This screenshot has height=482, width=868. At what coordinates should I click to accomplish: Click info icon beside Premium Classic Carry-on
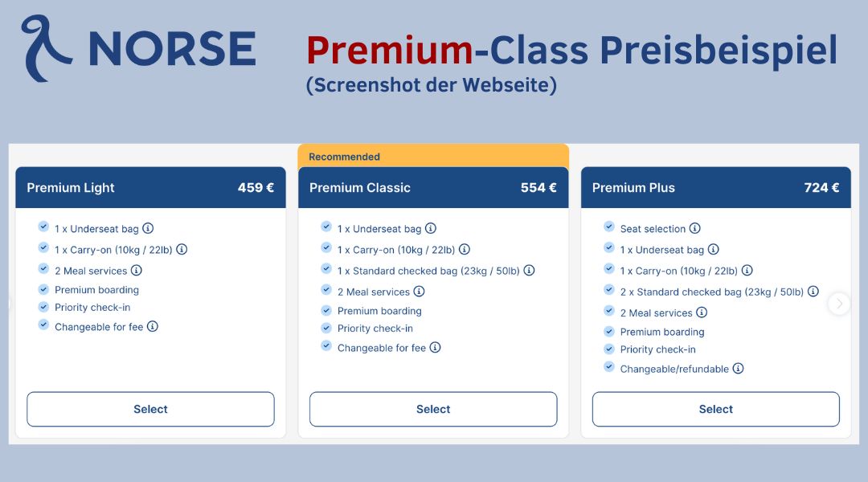(x=465, y=249)
